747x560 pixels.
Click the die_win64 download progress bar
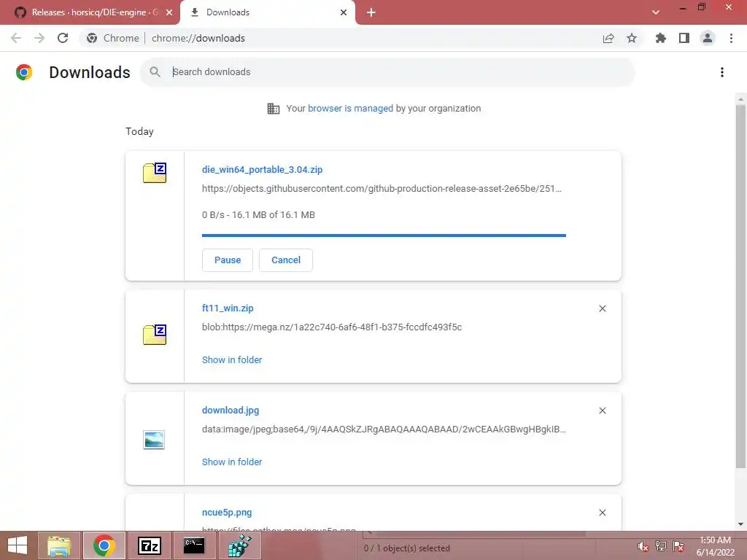[384, 236]
